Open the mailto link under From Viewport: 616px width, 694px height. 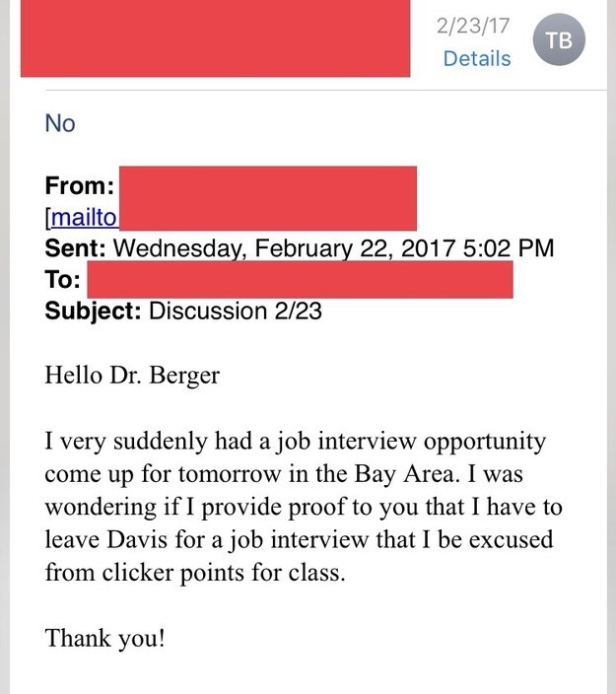pos(84,217)
